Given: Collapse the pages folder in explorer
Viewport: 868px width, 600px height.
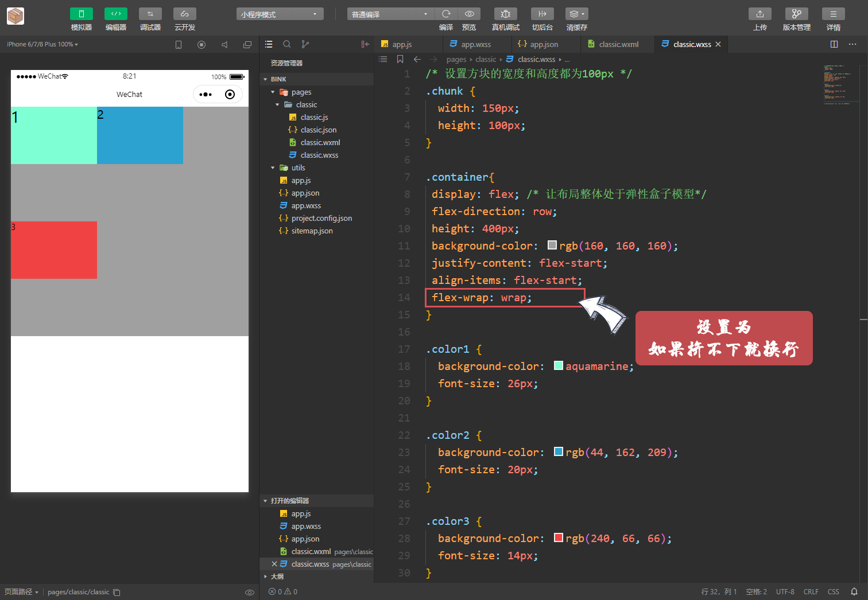Looking at the screenshot, I should click(273, 92).
